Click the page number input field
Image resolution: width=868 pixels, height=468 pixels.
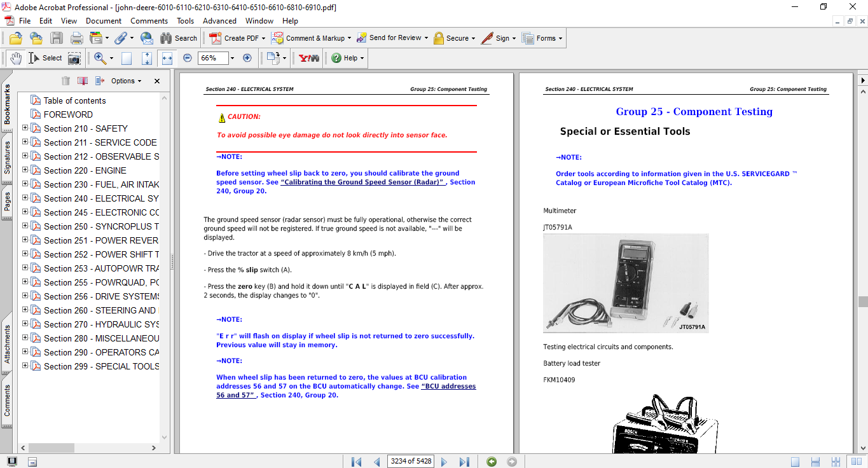[x=410, y=462]
